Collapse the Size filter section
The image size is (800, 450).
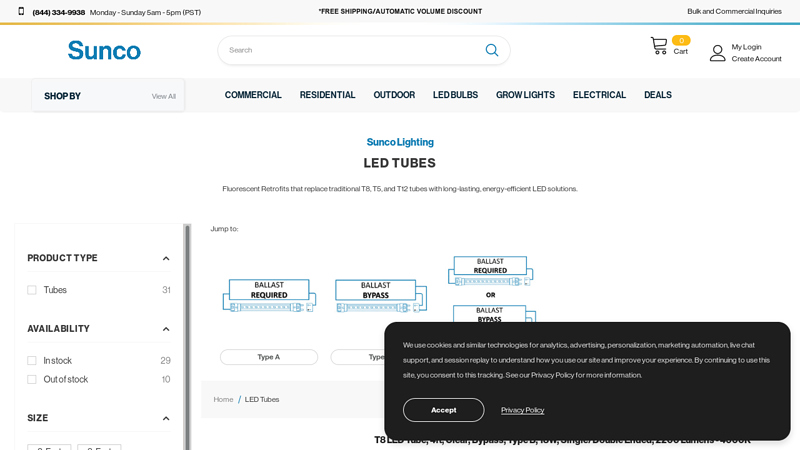tap(166, 418)
